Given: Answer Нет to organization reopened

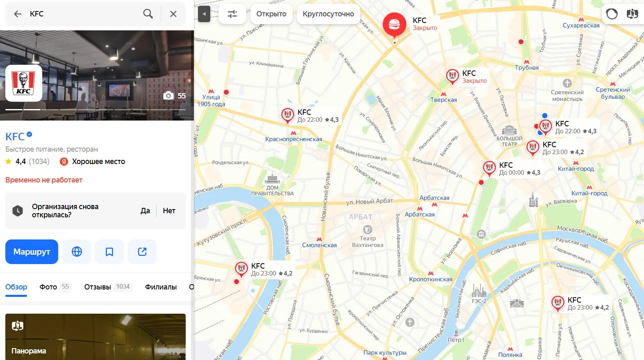Looking at the screenshot, I should 169,211.
